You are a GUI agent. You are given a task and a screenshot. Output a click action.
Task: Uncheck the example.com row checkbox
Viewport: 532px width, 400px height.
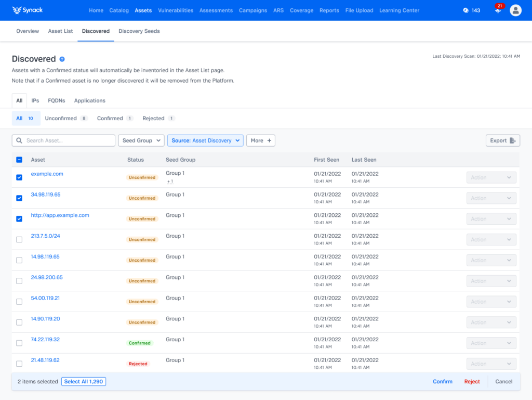pyautogui.click(x=19, y=177)
